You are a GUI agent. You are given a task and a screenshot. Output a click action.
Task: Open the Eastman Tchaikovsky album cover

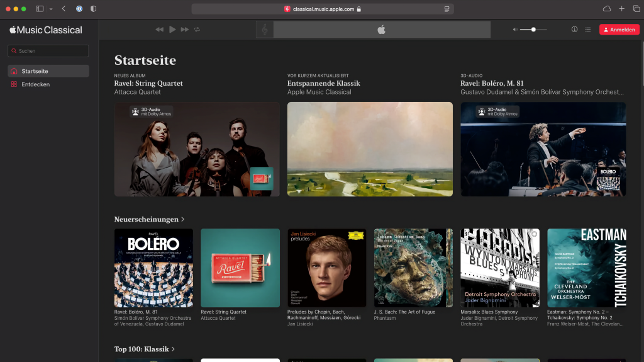587,268
